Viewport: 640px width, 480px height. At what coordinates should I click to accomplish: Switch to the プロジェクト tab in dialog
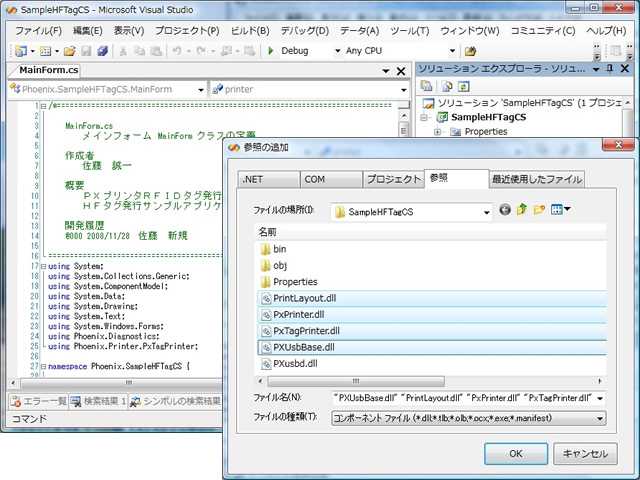(x=393, y=179)
